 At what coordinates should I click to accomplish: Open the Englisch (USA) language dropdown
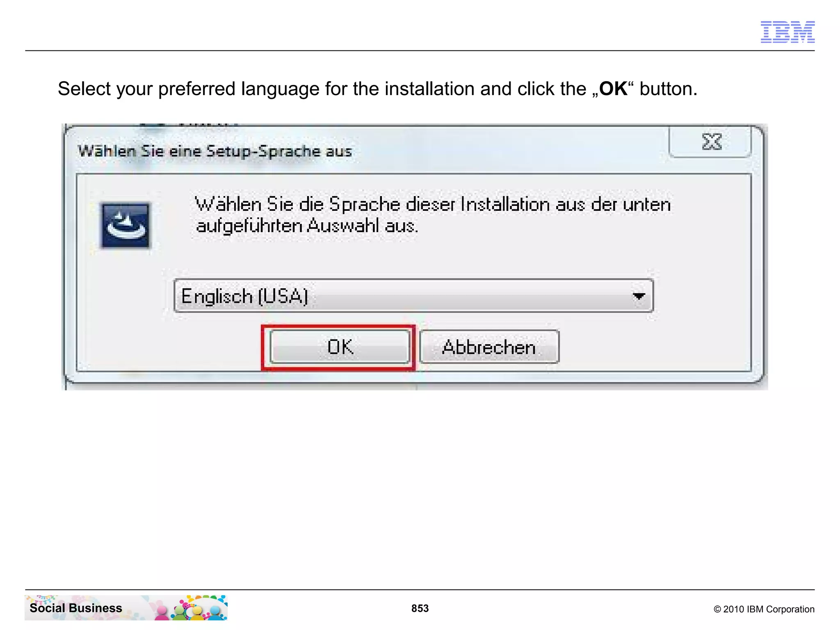coord(413,296)
